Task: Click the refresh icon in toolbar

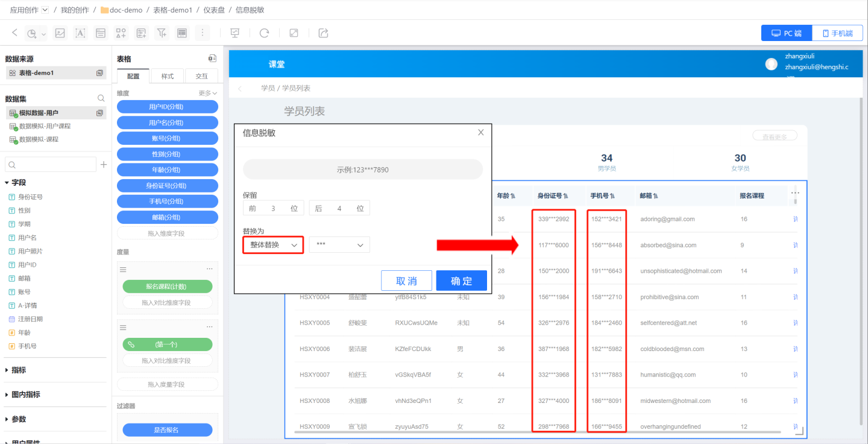Action: pos(264,33)
